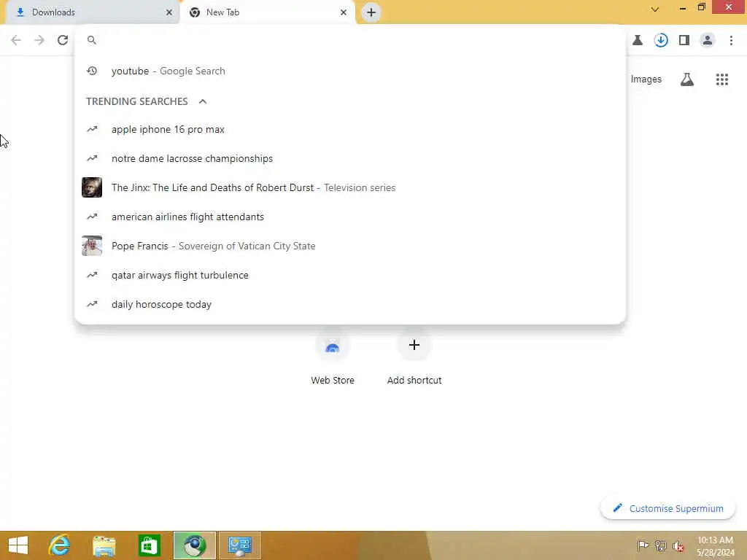Open the Images link
Viewport: 747px width, 560px height.
click(x=646, y=79)
